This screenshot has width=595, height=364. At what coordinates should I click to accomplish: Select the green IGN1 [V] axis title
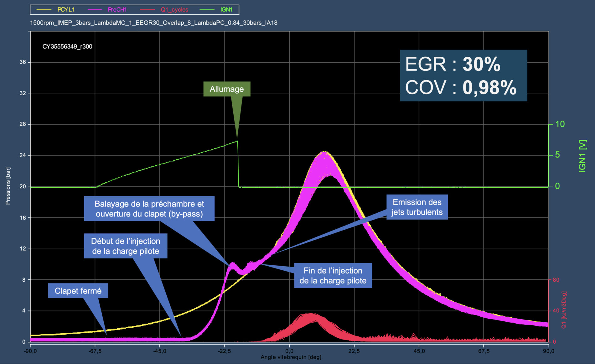pos(582,156)
